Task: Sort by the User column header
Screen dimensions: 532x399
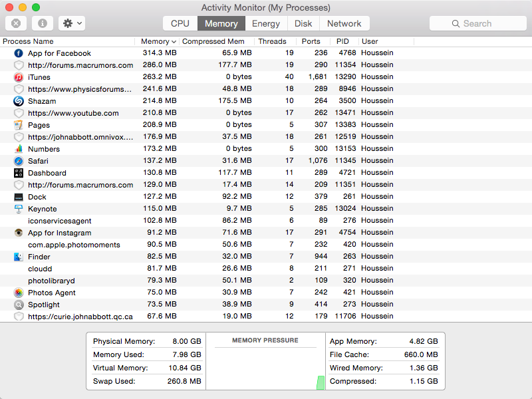Action: pos(386,41)
